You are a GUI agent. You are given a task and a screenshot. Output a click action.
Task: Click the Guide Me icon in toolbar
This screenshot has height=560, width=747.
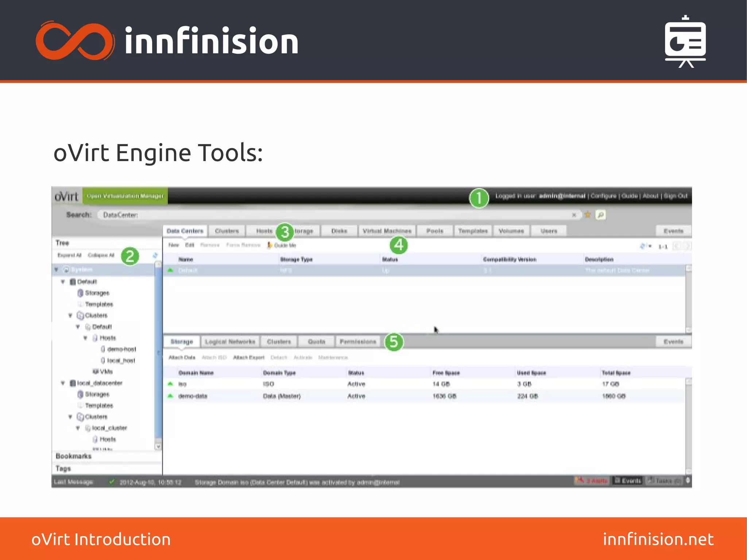click(270, 245)
